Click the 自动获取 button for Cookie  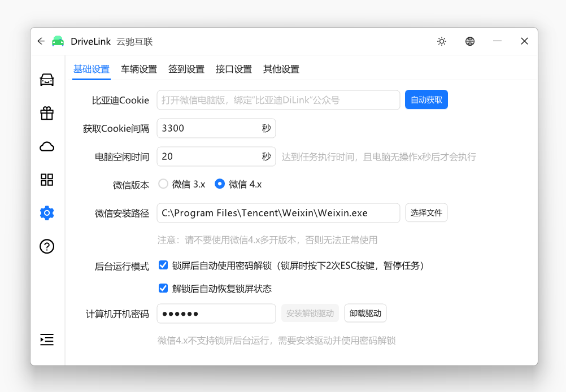coord(426,99)
